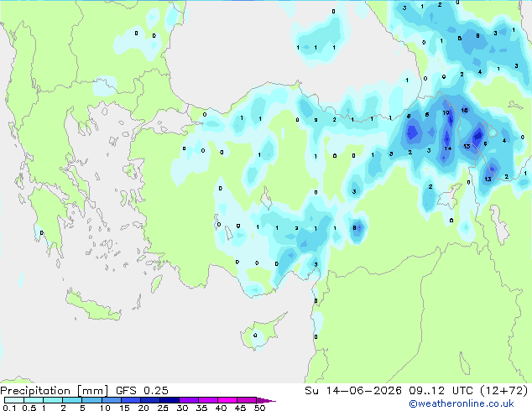The image size is (532, 411).
Task: Open the weatheronline.co.uk copyright link
Action: tap(462, 403)
